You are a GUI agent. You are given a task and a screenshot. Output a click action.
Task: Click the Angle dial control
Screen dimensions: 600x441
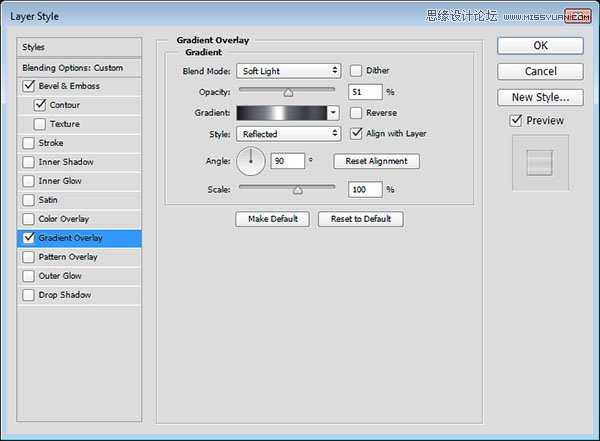point(251,160)
